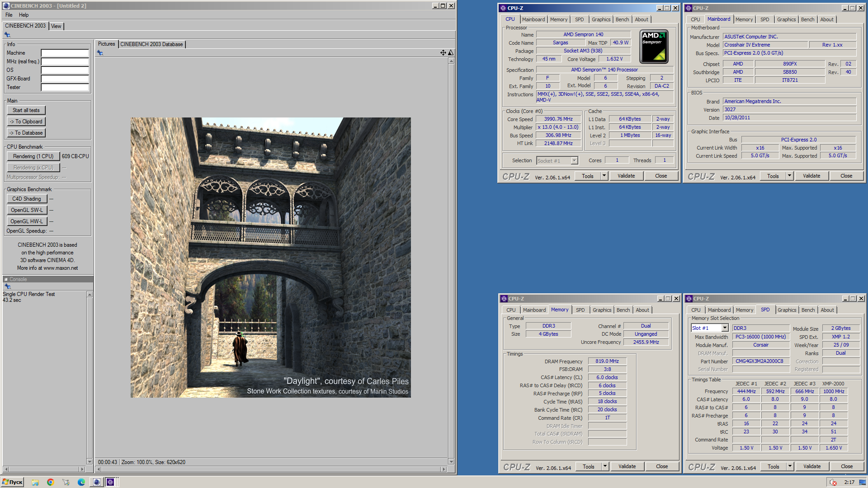Click the picture view's vertical scrollbar down arrow
Screen dimensions: 868x488
[451, 461]
